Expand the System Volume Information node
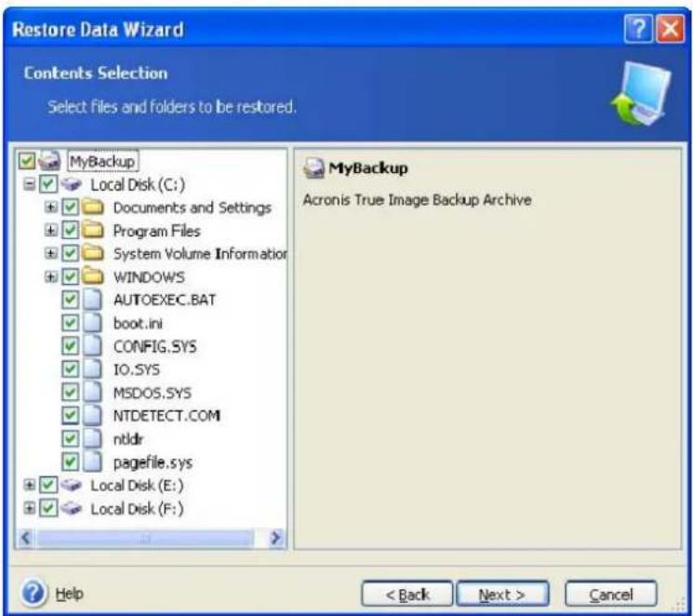 click(51, 253)
